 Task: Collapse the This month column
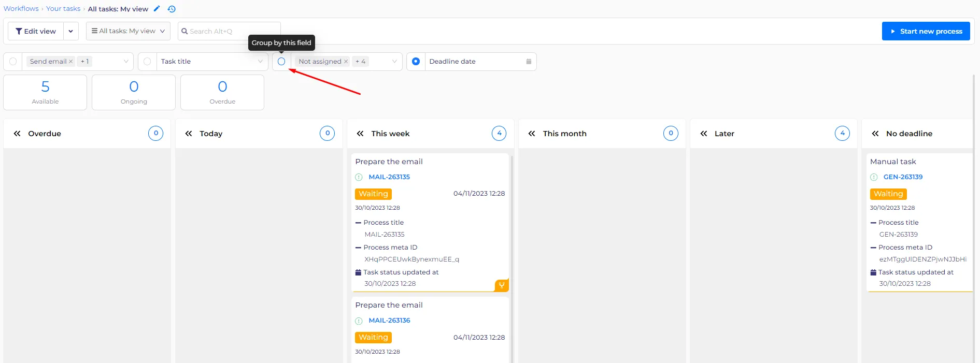tap(532, 134)
